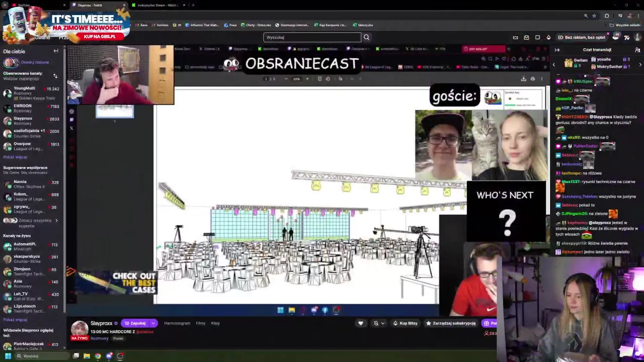Expand Zobacz wszystkie sugestie
Screen dimensions: 644x362
tap(32, 222)
